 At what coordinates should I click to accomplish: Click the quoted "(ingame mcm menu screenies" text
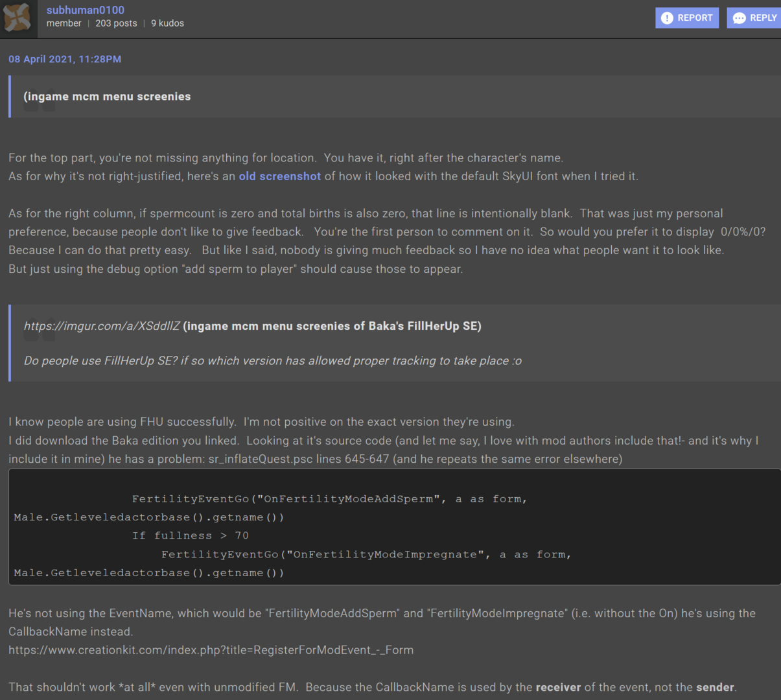pos(107,97)
